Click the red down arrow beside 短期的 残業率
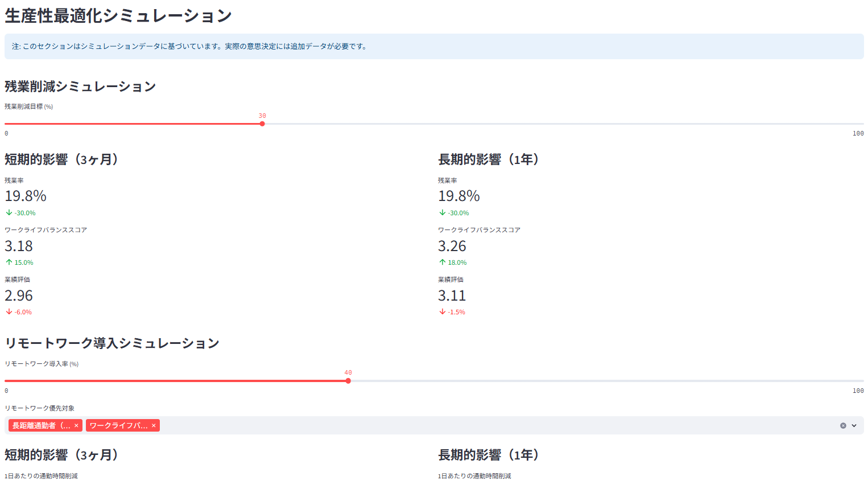The width and height of the screenshot is (868, 480). (x=8, y=212)
